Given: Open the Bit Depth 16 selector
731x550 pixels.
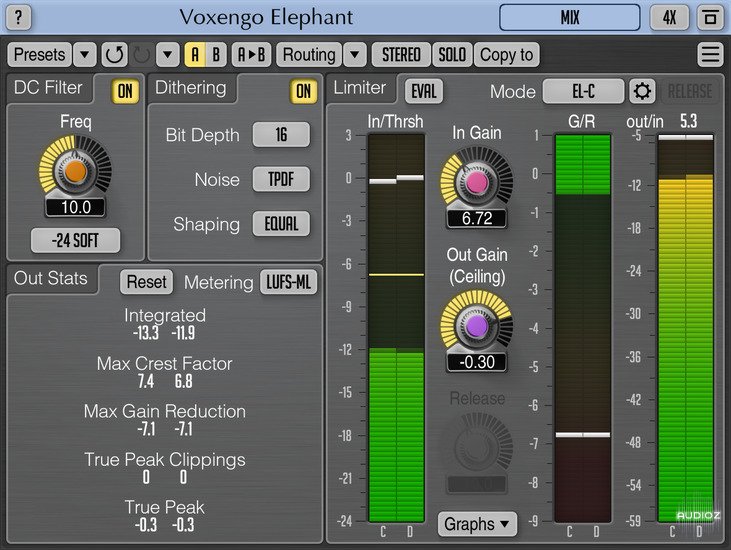Looking at the screenshot, I should coord(281,135).
